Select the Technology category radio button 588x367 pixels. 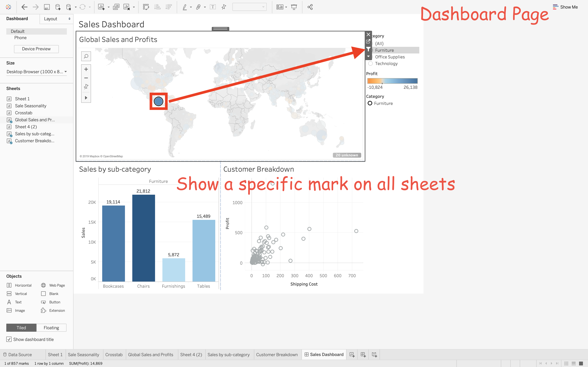point(370,64)
